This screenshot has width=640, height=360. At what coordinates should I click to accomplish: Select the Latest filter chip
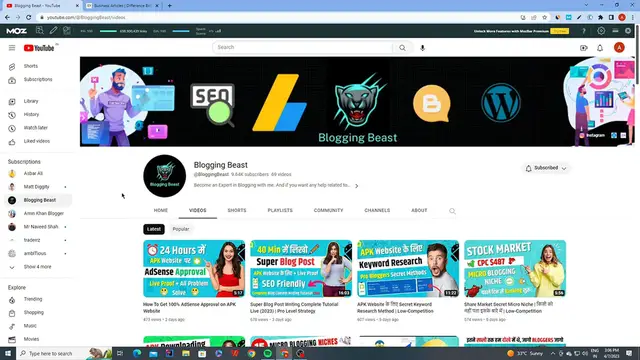[x=154, y=229]
